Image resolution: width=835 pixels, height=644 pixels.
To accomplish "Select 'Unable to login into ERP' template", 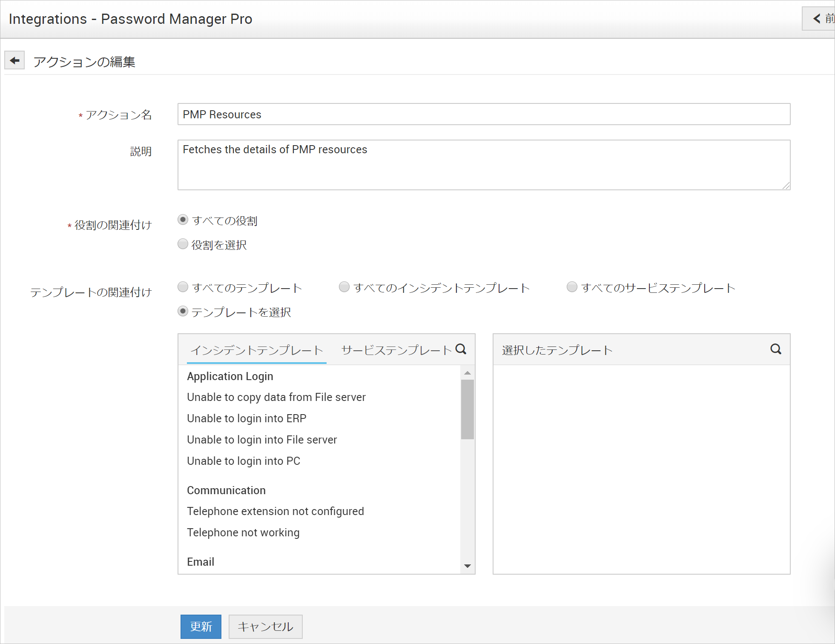I will click(x=247, y=418).
